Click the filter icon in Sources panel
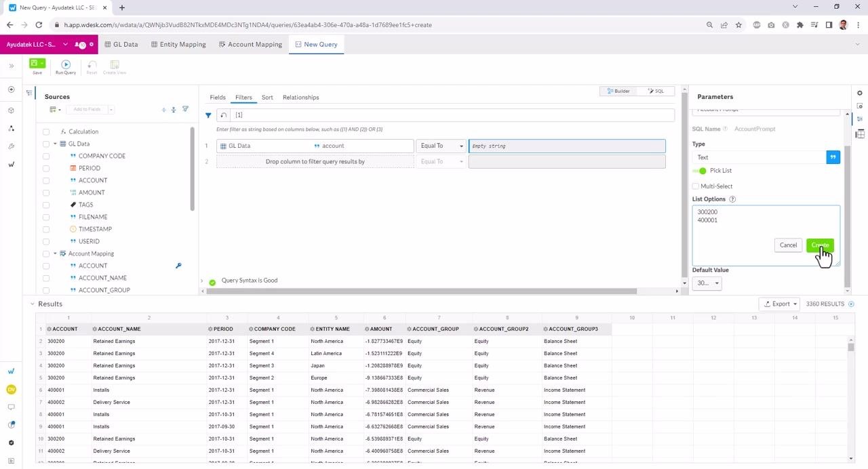Screen dimensions: 868x469 [x=185, y=109]
